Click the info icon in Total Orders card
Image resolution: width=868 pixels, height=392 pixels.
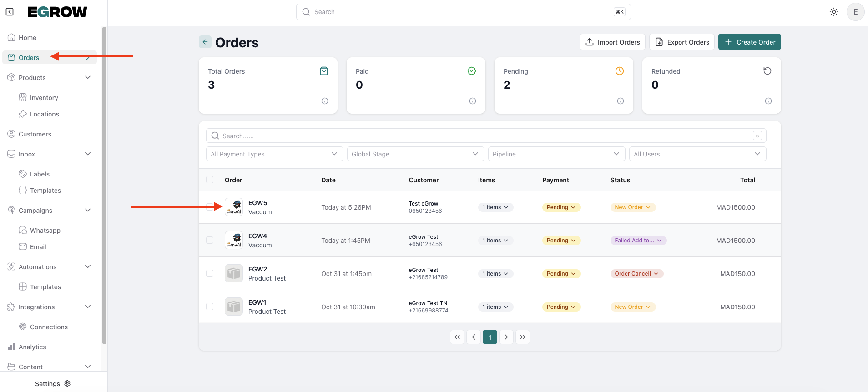coord(324,101)
